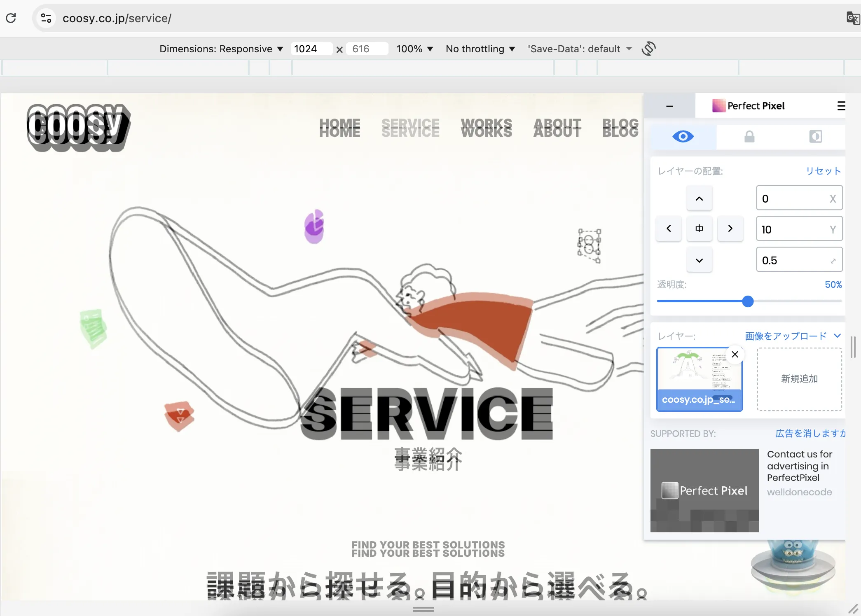Click the rotate device orientation icon
The width and height of the screenshot is (861, 616).
[648, 49]
